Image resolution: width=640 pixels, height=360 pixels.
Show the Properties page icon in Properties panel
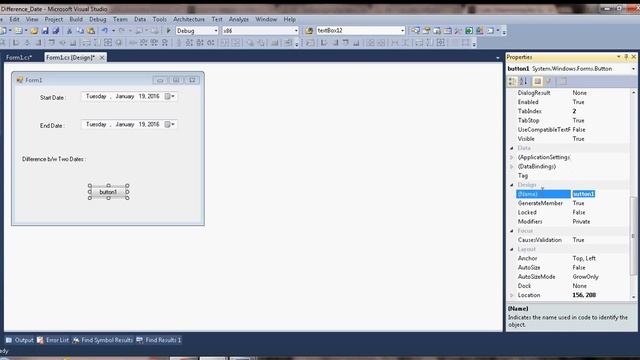[x=538, y=81]
